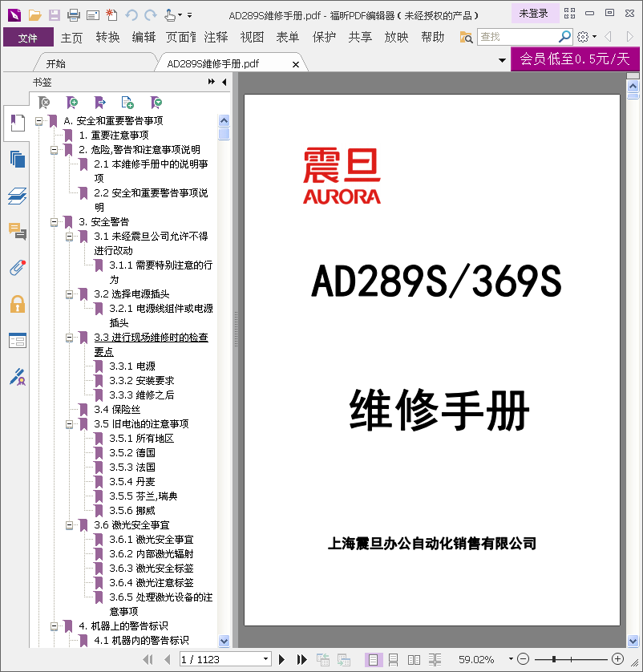Go to the previous page

pos(168,659)
